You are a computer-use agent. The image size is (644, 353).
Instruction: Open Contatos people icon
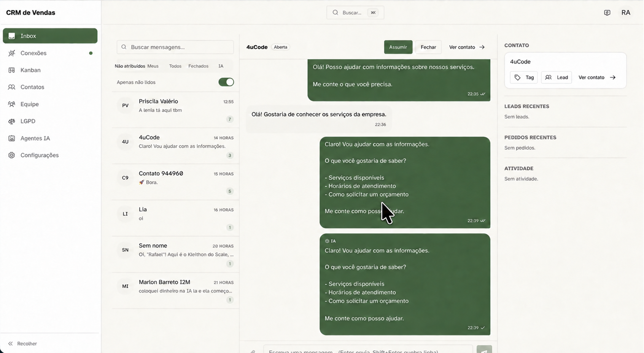click(x=12, y=87)
